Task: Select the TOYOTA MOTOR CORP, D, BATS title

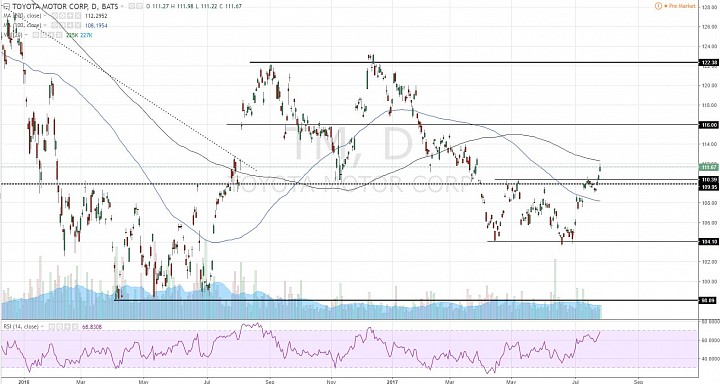Action: click(x=65, y=6)
